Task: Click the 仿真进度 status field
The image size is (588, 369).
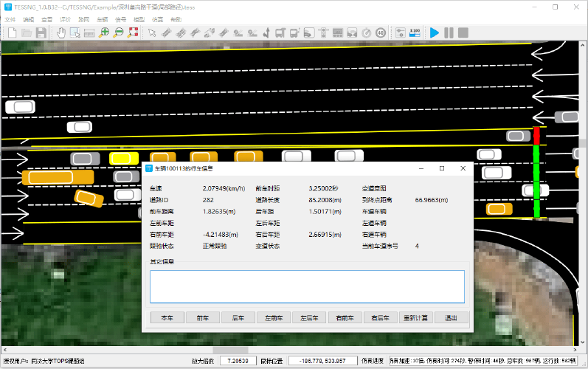Action: [483, 361]
